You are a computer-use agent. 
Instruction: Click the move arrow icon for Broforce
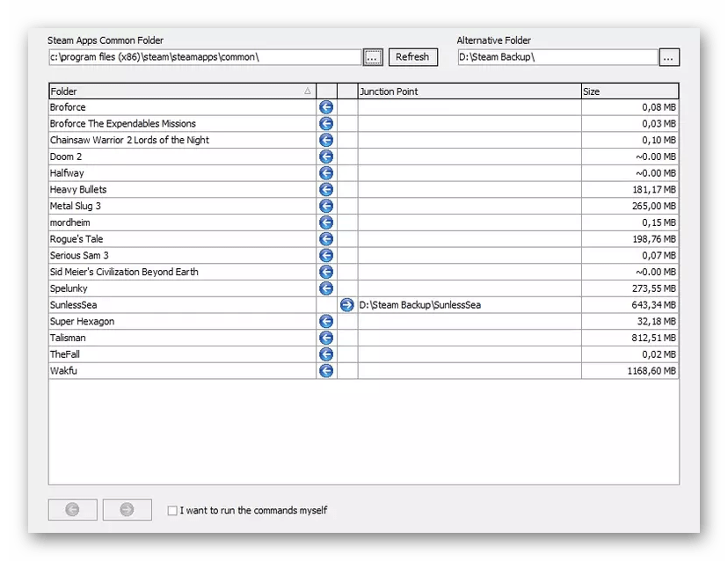[x=326, y=107]
